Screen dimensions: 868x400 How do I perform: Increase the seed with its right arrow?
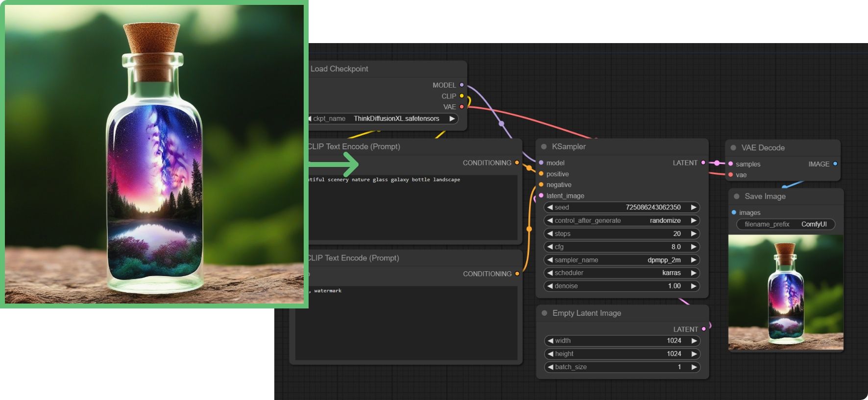click(694, 208)
